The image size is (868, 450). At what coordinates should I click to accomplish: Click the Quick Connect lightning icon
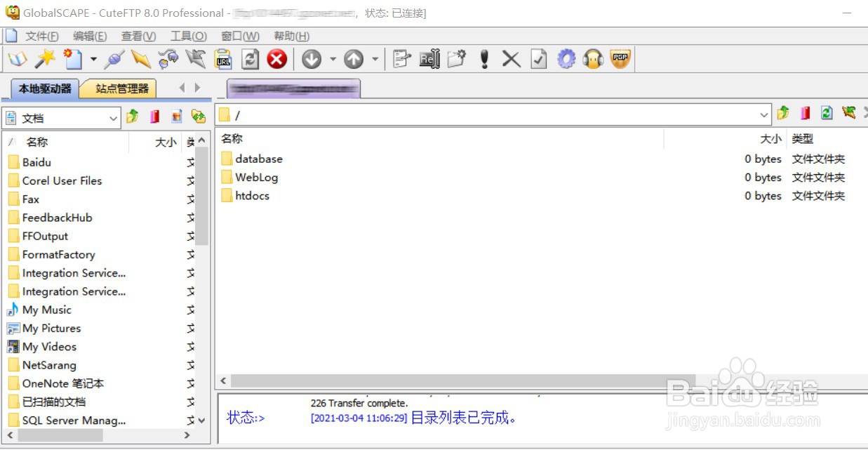[x=141, y=59]
